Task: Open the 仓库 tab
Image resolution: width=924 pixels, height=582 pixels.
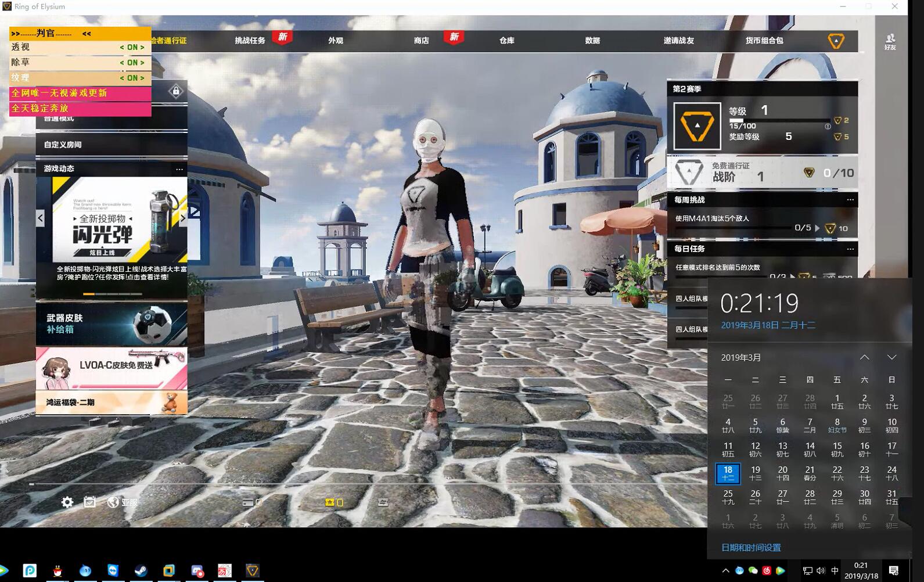Action: pos(506,41)
